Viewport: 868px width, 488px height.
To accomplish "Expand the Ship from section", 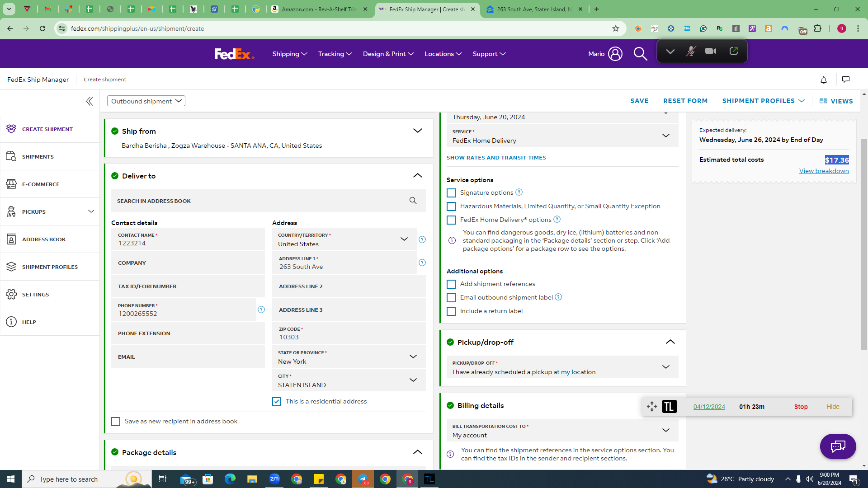I will point(417,131).
